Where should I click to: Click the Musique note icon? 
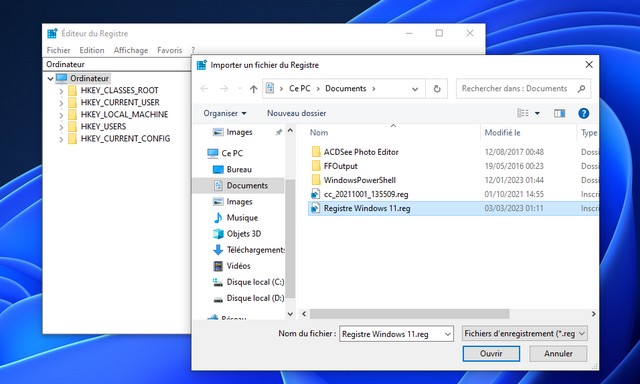(x=218, y=218)
